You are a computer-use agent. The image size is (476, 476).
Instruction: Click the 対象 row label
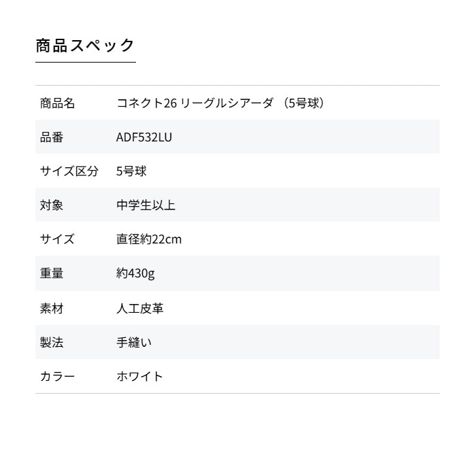click(x=52, y=205)
